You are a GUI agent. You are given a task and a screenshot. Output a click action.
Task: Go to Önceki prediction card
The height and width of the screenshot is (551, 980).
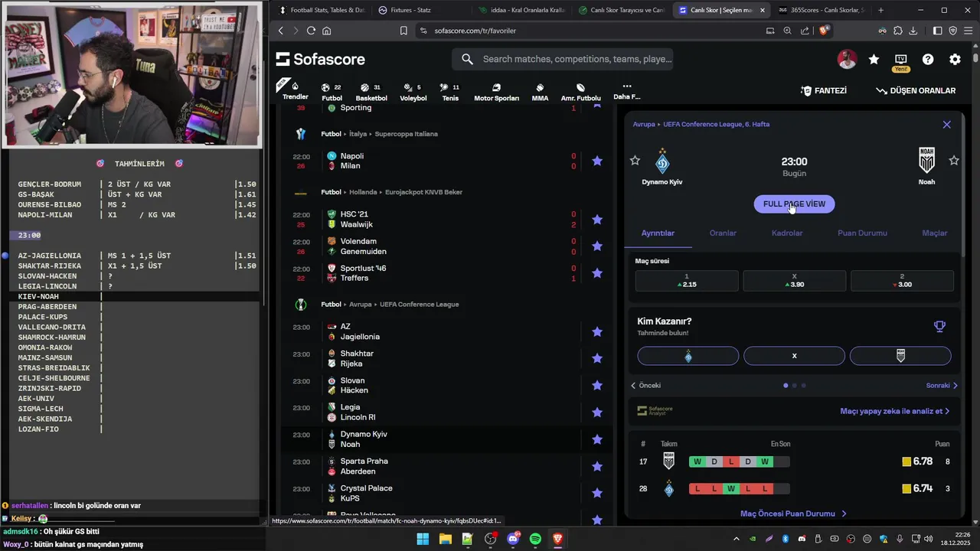click(x=645, y=386)
